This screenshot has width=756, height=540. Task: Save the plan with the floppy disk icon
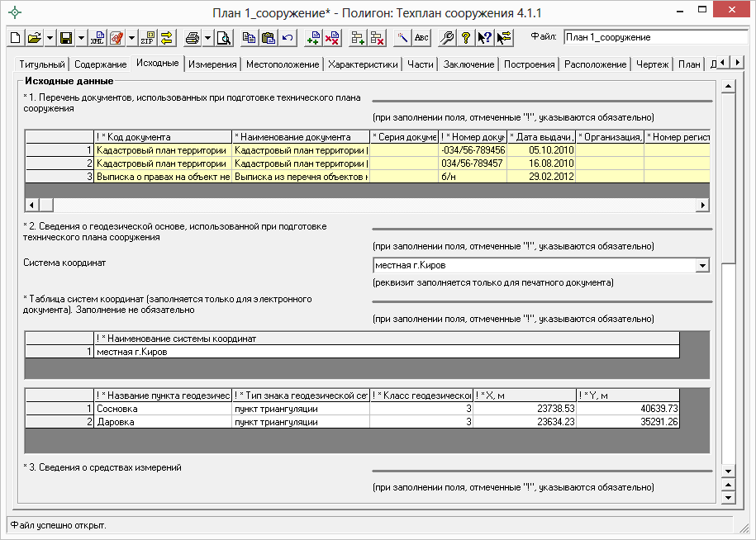click(66, 38)
